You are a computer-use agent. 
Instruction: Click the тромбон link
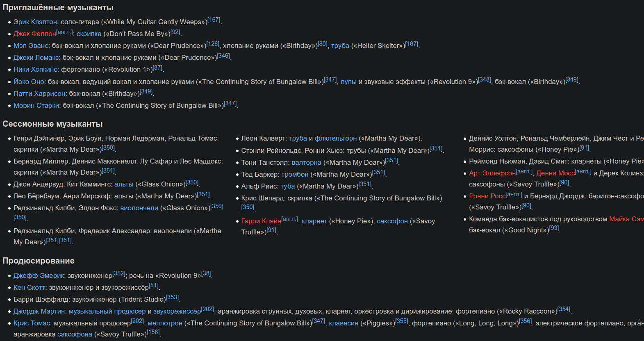[x=295, y=174]
